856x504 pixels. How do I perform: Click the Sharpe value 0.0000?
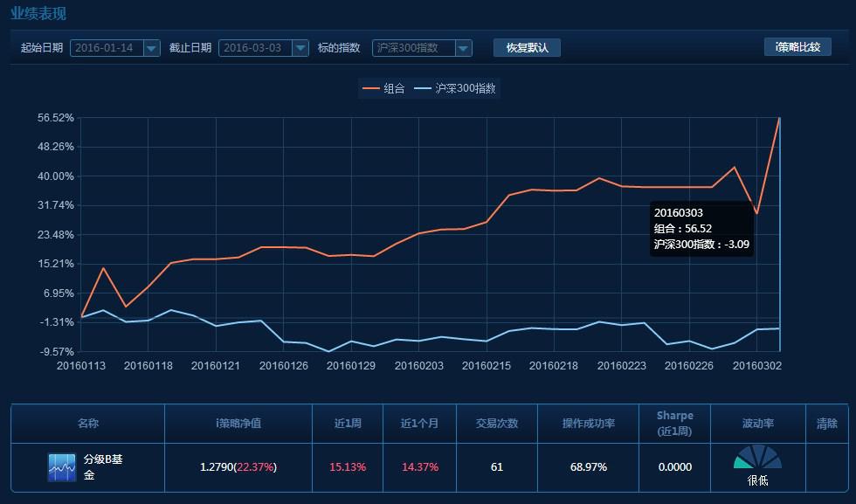[674, 467]
